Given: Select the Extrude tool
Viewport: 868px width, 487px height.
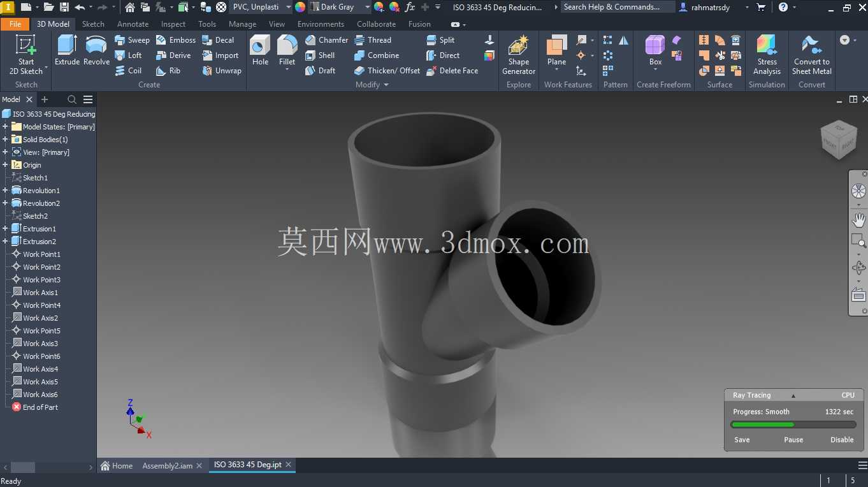Looking at the screenshot, I should tap(67, 50).
